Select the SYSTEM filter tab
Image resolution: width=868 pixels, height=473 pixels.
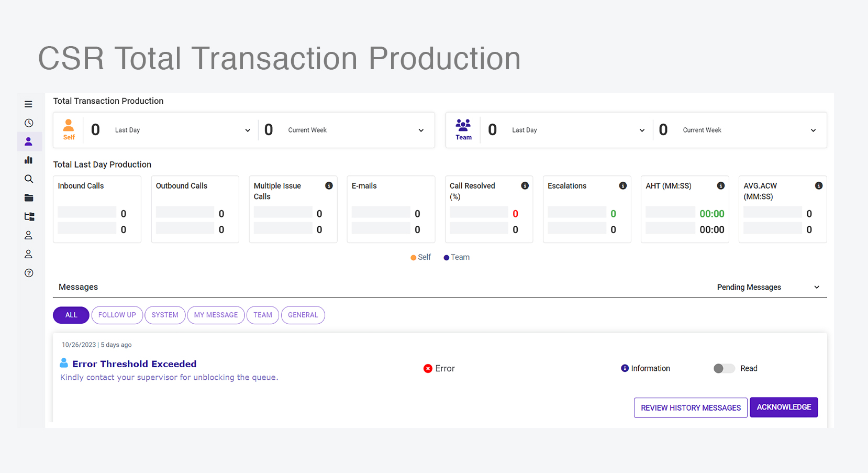tap(165, 315)
